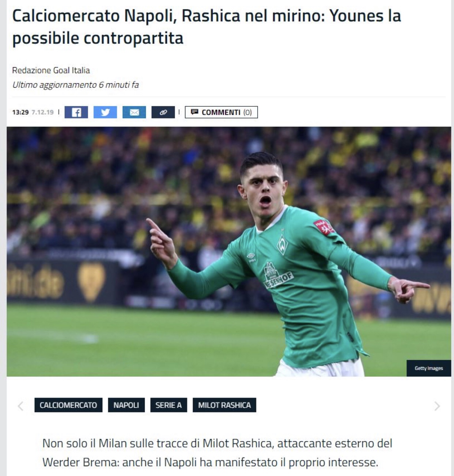Click the Werder Bremen crest on the jersey
Viewport: 454px width, 476px height.
pos(282,244)
